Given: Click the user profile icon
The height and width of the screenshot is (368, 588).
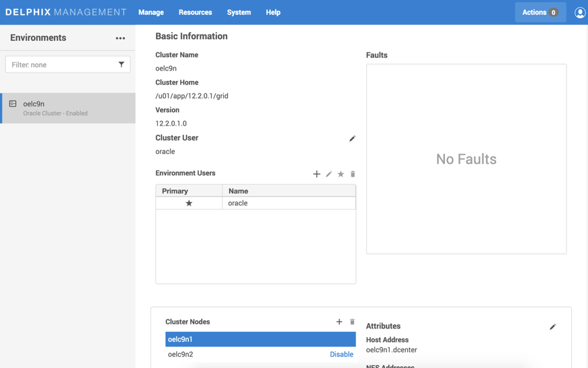Looking at the screenshot, I should click(579, 12).
